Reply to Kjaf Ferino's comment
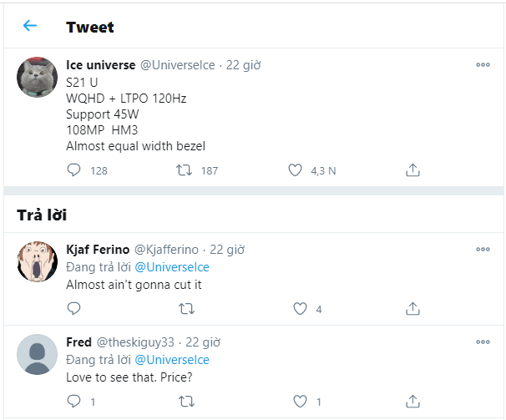 tap(73, 309)
